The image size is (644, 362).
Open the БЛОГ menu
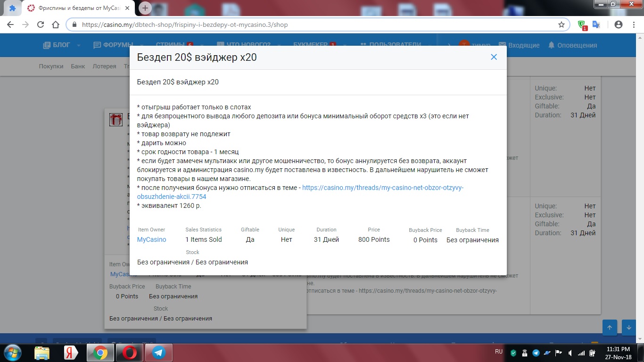pyautogui.click(x=57, y=45)
